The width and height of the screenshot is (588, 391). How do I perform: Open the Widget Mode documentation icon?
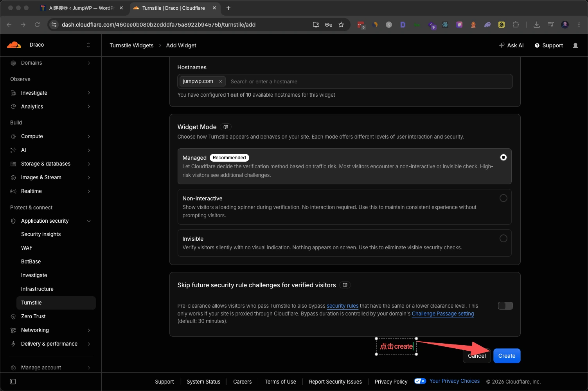click(226, 127)
